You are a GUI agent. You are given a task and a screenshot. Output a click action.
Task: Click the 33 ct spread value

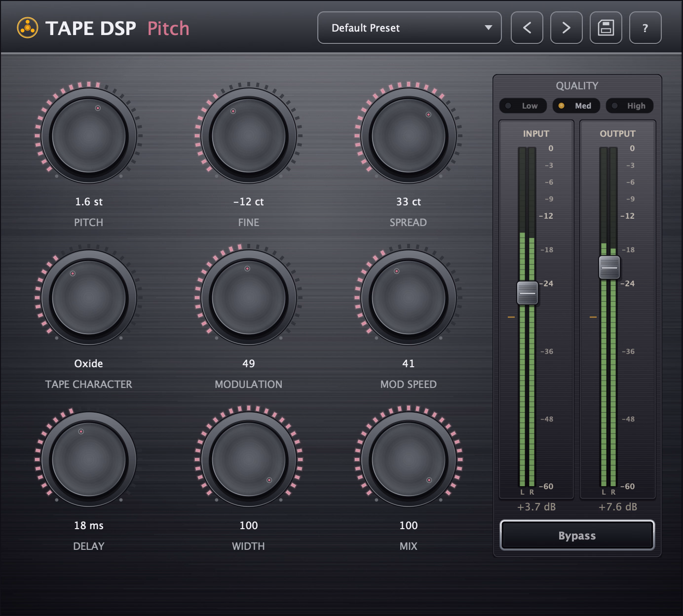[x=409, y=202]
